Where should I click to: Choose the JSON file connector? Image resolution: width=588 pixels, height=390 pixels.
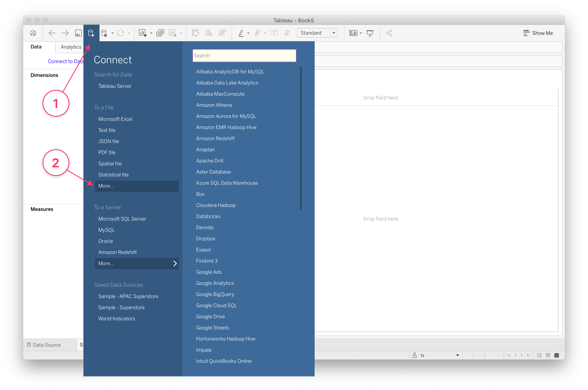tap(108, 141)
